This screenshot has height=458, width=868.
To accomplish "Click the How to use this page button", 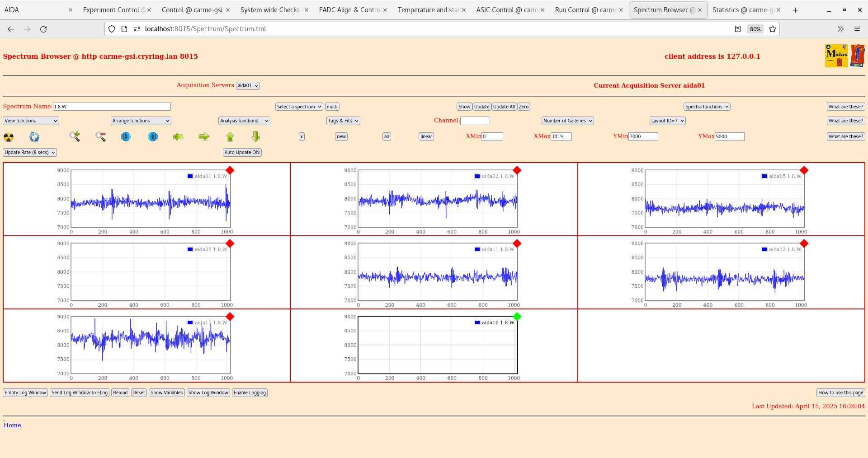I will tap(841, 393).
